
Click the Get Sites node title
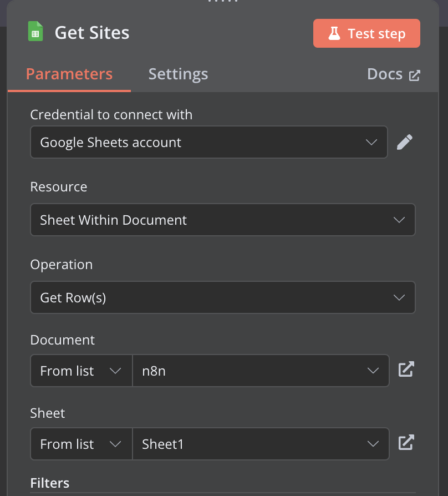92,33
